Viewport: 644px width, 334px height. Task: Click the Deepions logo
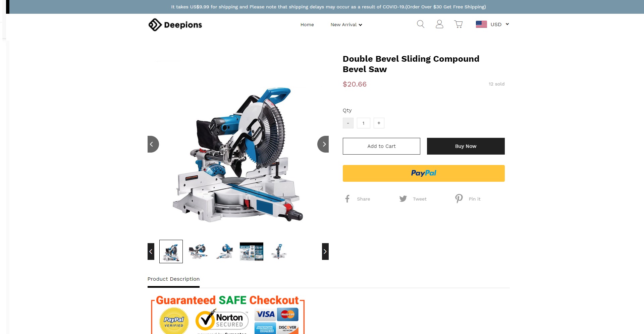175,25
